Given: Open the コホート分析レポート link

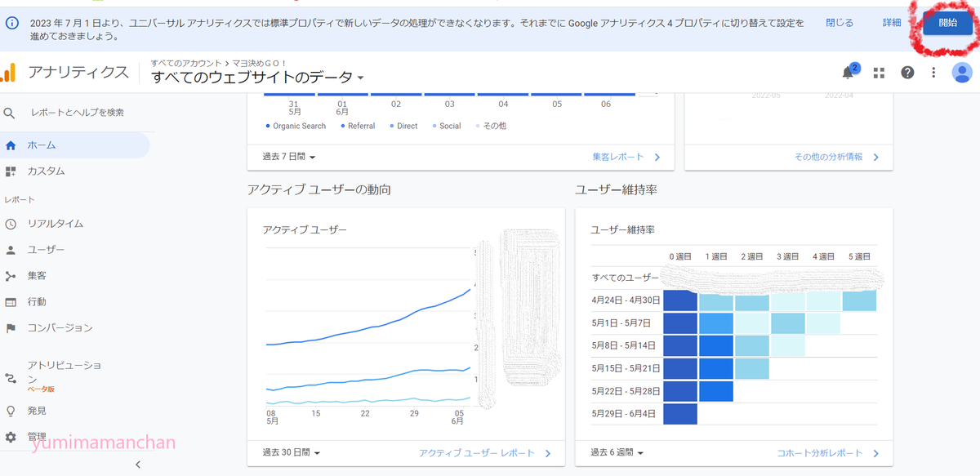Looking at the screenshot, I should (x=829, y=453).
